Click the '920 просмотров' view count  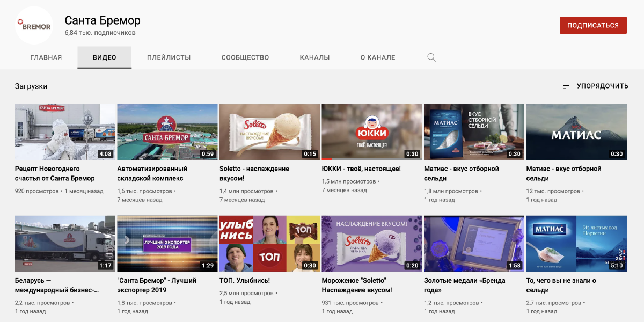37,191
